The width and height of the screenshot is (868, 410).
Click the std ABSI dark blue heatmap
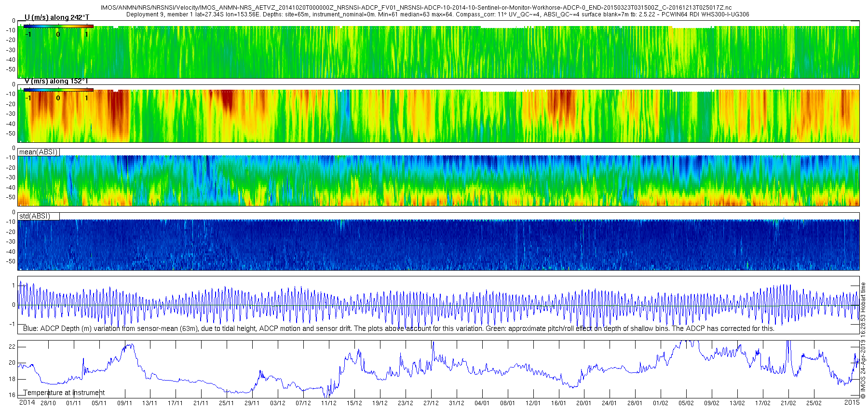coord(438,242)
